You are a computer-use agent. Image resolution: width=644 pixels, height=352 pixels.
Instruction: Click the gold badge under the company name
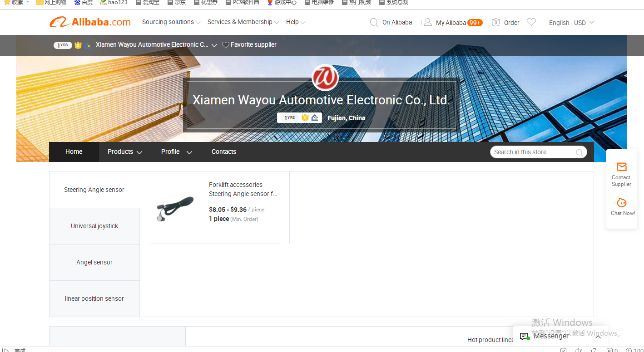(305, 118)
